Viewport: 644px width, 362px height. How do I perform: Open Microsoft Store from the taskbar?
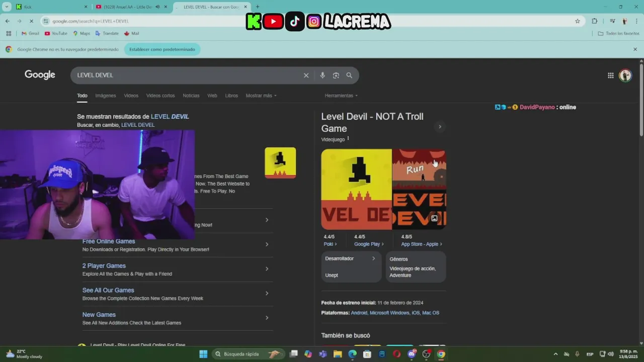pos(367,354)
